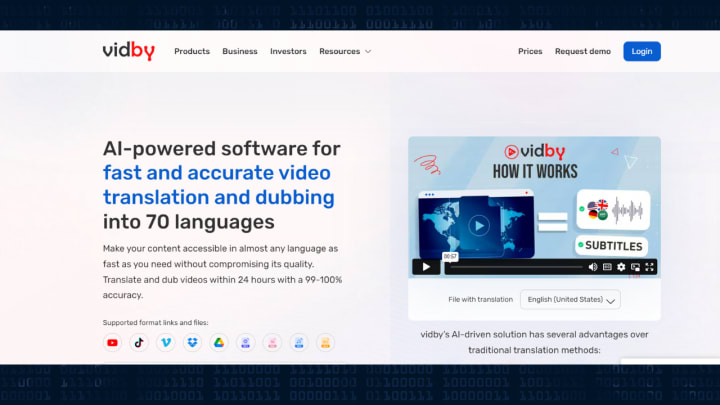Click the YouTube supported format icon
720x405 pixels.
click(x=112, y=343)
